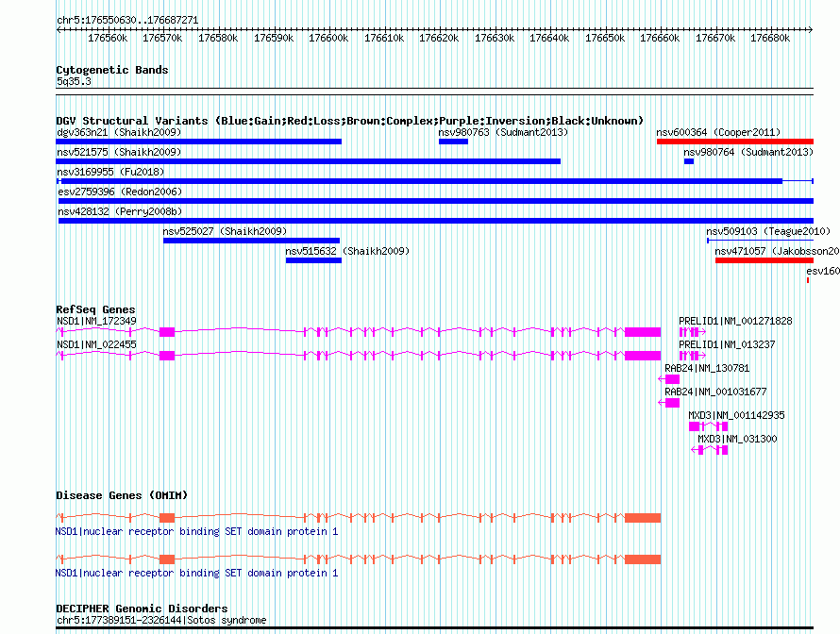Viewport: 840px width, 634px height.
Task: Click the nsv600364 (Cooper2011) red loss bar
Action: pyautogui.click(x=735, y=142)
